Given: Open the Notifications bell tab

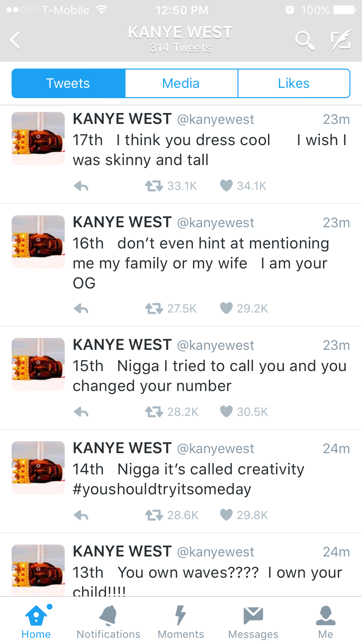Looking at the screenshot, I should pos(108,622).
